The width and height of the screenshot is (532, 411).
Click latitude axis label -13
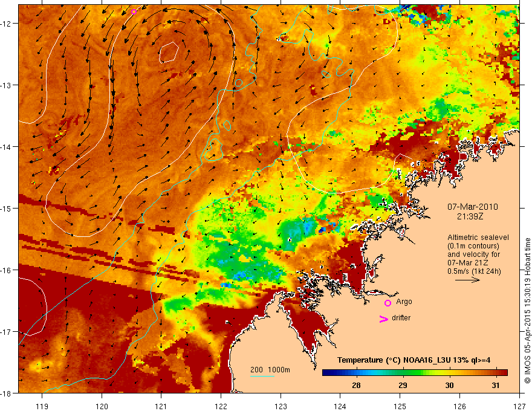pyautogui.click(x=7, y=85)
